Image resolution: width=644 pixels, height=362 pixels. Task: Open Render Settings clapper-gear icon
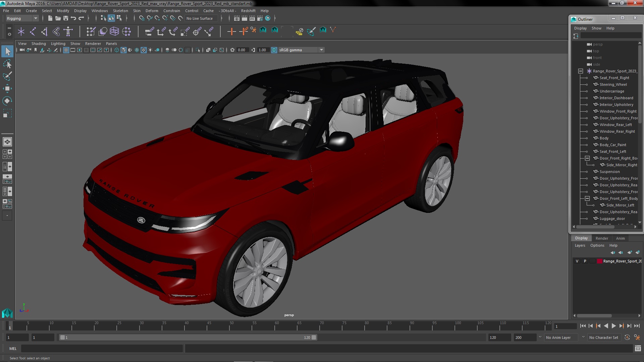tap(260, 18)
